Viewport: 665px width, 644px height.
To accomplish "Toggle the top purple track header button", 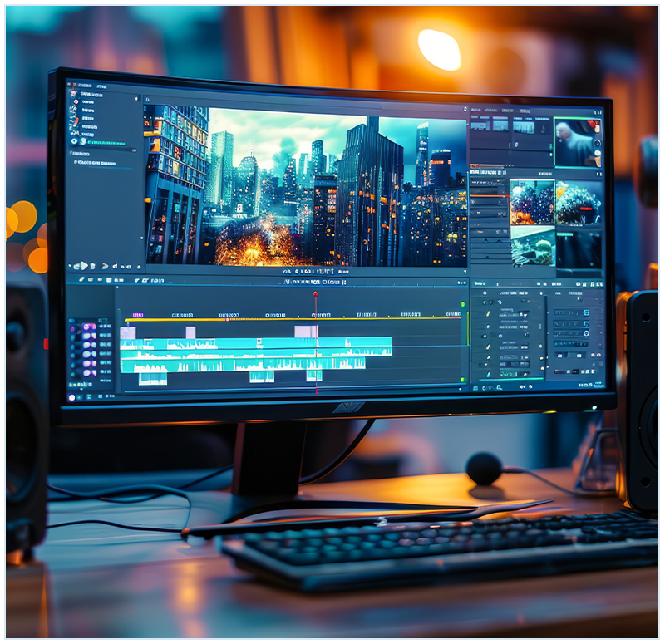I will pyautogui.click(x=89, y=327).
